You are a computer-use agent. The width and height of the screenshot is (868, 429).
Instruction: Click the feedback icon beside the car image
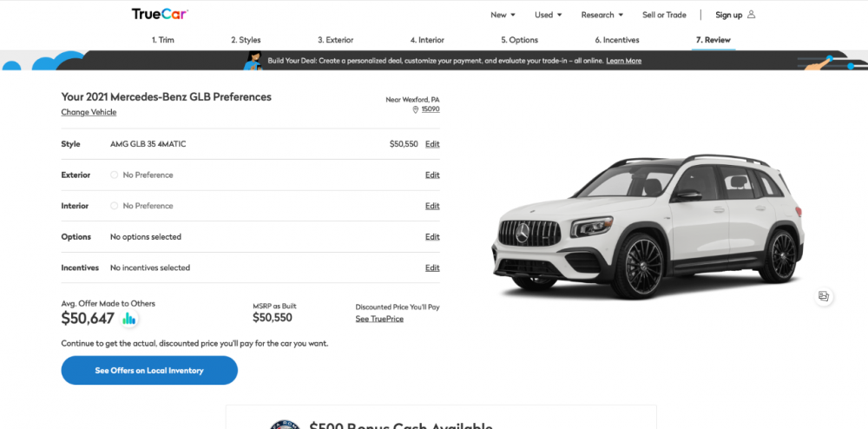(x=823, y=296)
